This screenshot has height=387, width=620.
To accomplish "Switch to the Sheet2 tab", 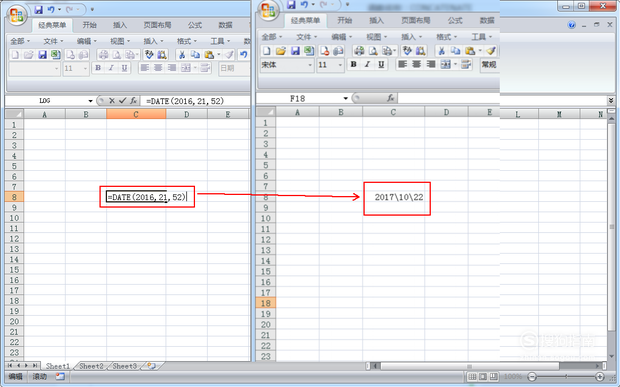I will click(91, 366).
